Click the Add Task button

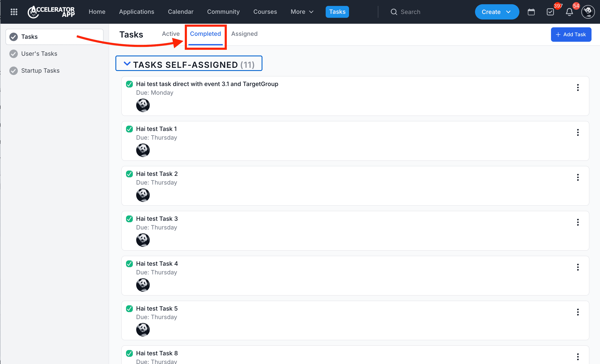click(571, 35)
